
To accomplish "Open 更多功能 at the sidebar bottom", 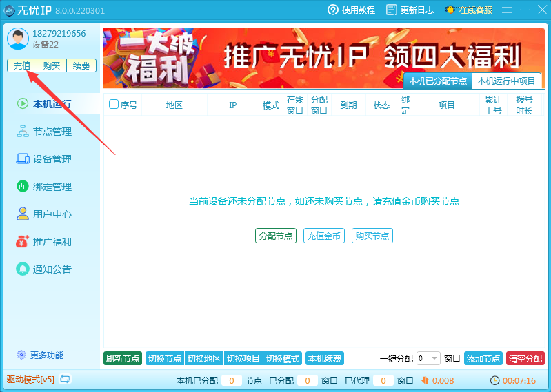I will point(47,355).
